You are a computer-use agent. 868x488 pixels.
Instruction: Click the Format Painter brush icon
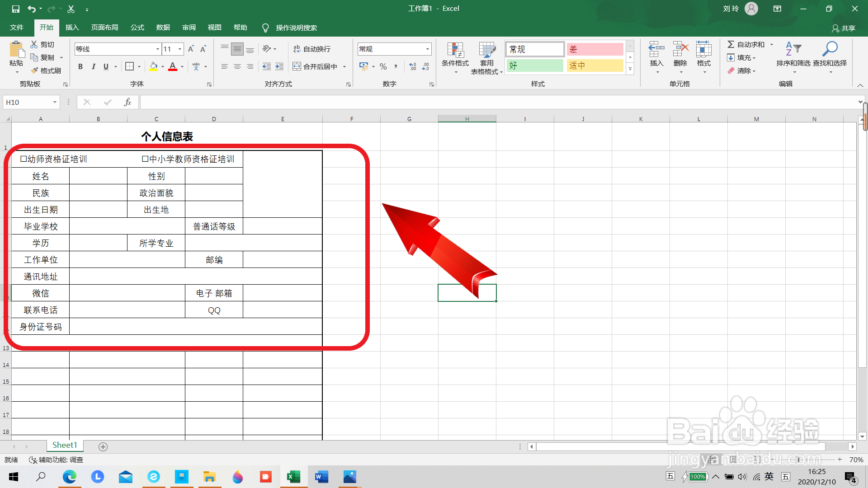(x=35, y=70)
